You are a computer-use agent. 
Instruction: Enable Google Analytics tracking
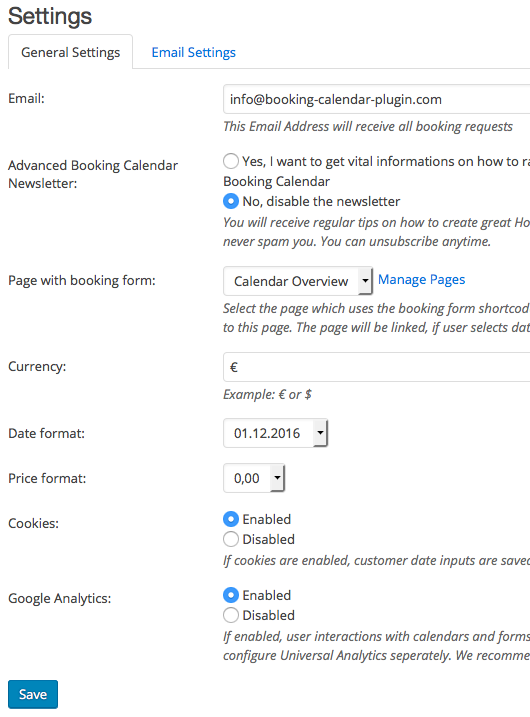(231, 595)
